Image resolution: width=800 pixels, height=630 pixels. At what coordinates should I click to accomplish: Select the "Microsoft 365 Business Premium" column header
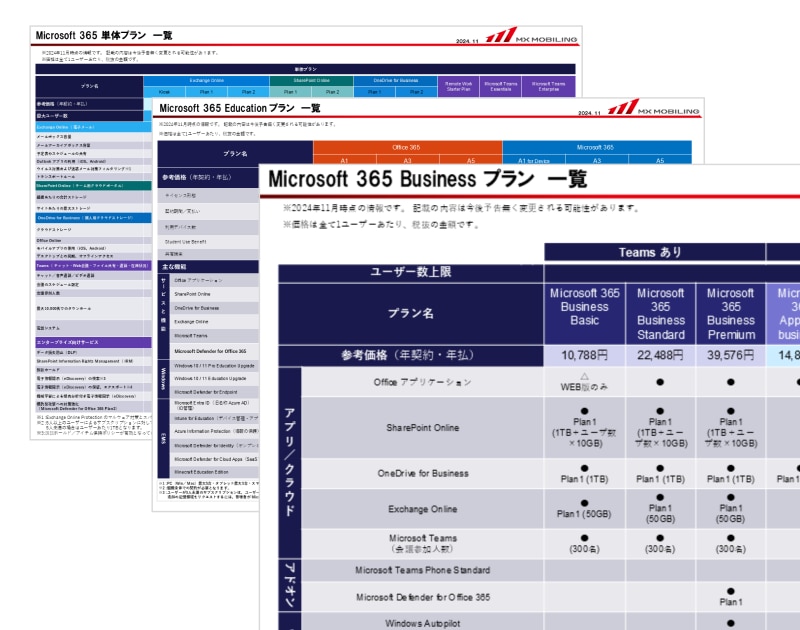(731, 313)
